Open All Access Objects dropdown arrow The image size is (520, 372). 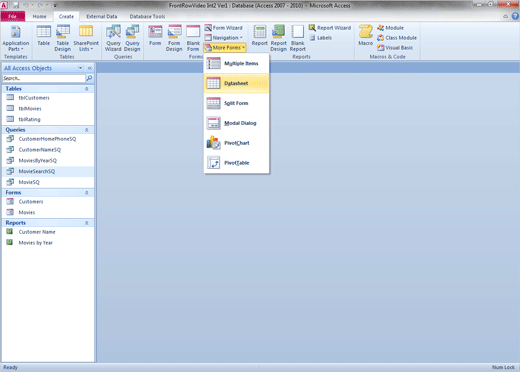tap(80, 68)
